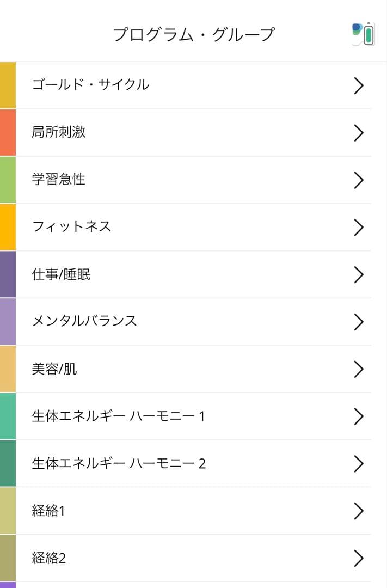Click the メンタルバランス chevron arrow
The image size is (387, 588).
pos(358,321)
